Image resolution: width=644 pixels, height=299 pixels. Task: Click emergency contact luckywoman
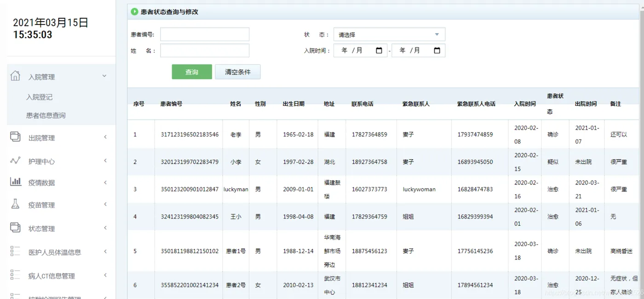[x=419, y=189]
